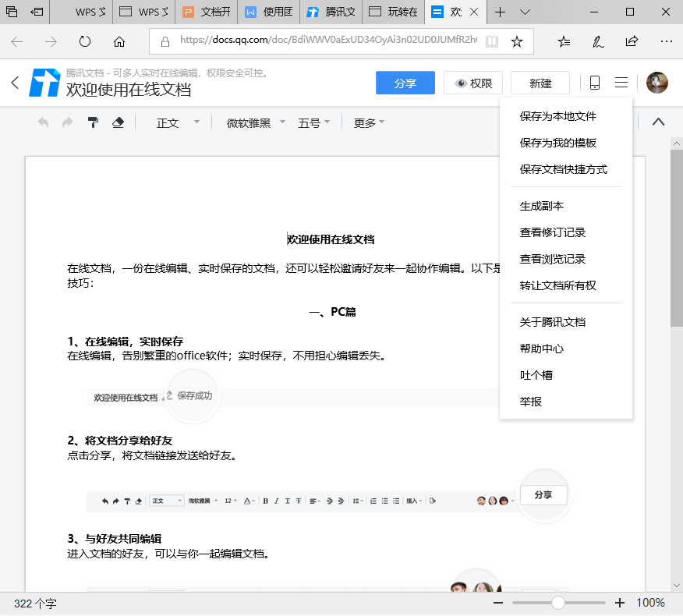This screenshot has width=683, height=616.
Task: Select the format painter tool
Action: pos(93,122)
